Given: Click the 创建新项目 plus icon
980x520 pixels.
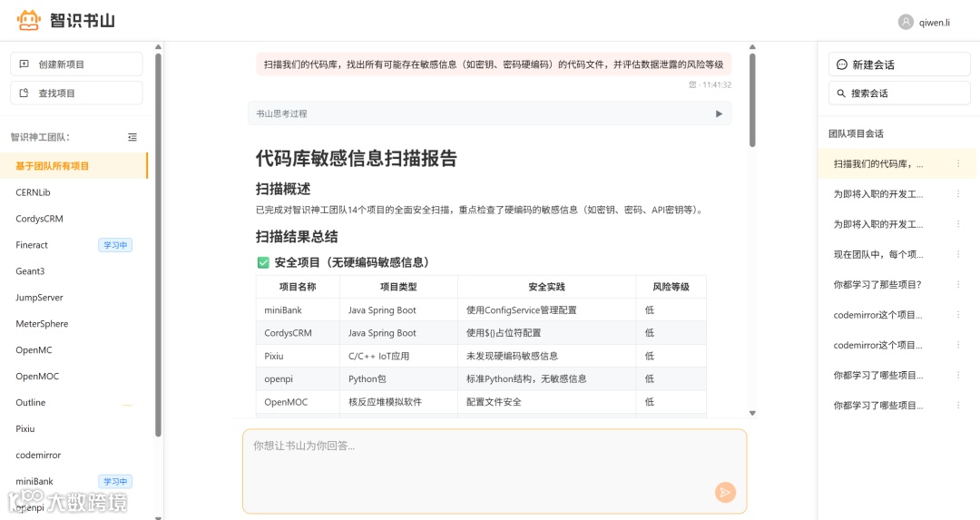Looking at the screenshot, I should [x=24, y=64].
